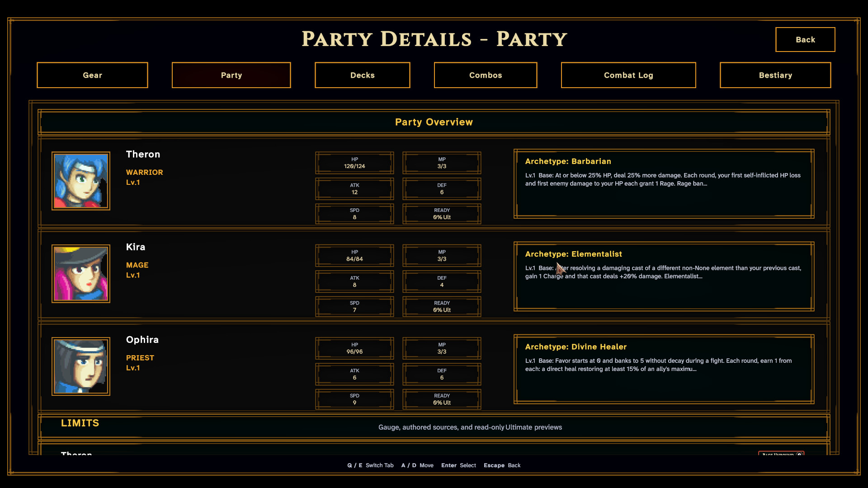Open the Archetype: Elementalist description panel
868x488 pixels.
pyautogui.click(x=664, y=277)
